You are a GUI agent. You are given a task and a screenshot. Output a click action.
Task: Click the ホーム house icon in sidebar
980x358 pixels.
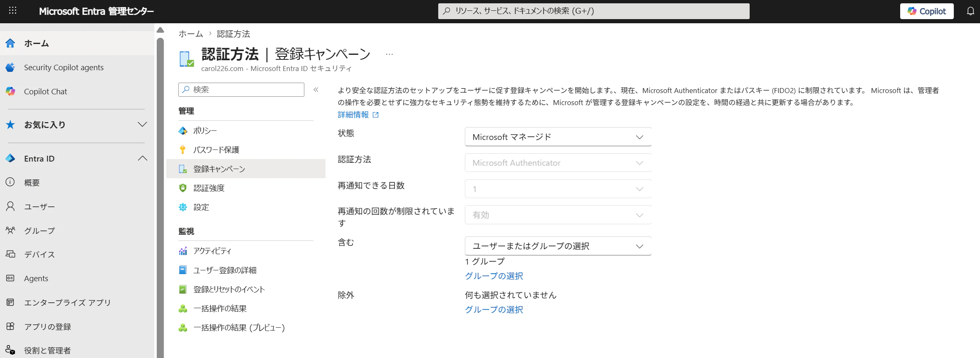[x=10, y=43]
